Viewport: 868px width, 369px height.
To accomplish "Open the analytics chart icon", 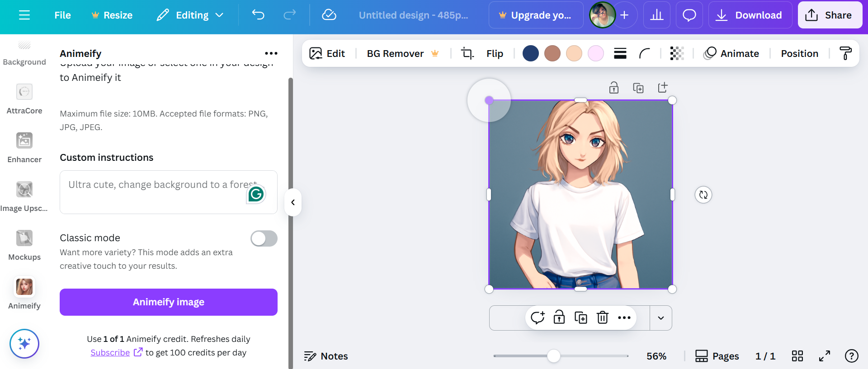I will click(x=656, y=15).
